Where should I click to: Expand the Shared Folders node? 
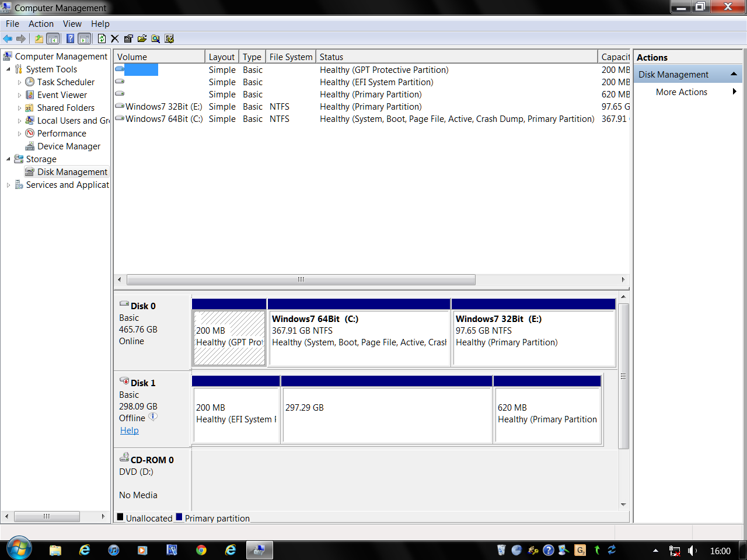[x=19, y=108]
